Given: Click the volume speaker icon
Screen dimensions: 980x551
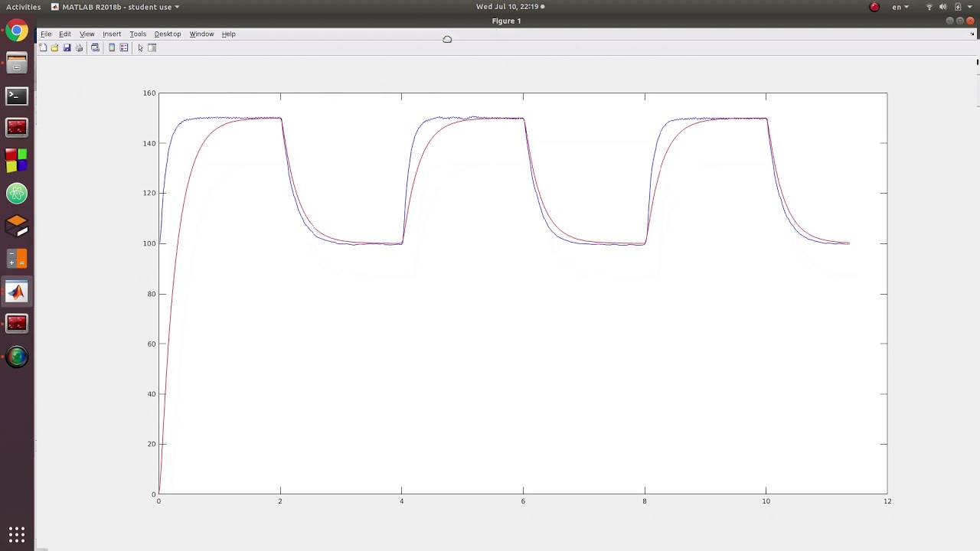Looking at the screenshot, I should coord(943,7).
